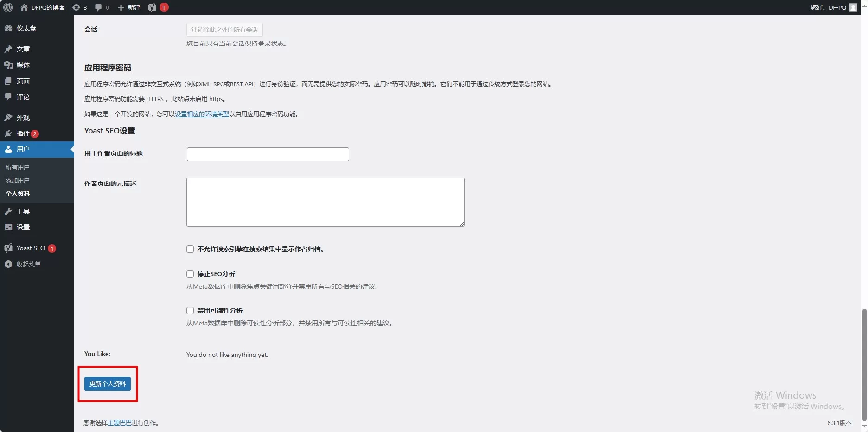Click the Yoast SEO sidebar icon
This screenshot has width=868, height=432.
click(x=8, y=248)
